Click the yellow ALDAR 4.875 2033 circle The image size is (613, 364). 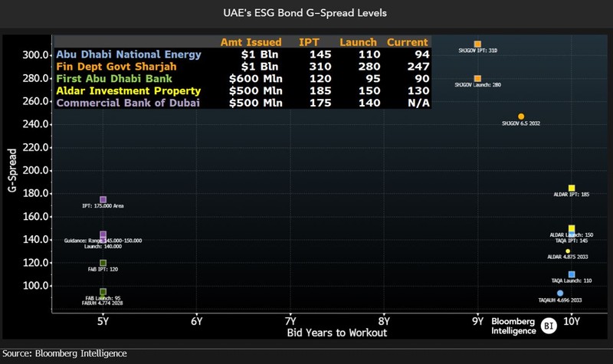coord(568,251)
